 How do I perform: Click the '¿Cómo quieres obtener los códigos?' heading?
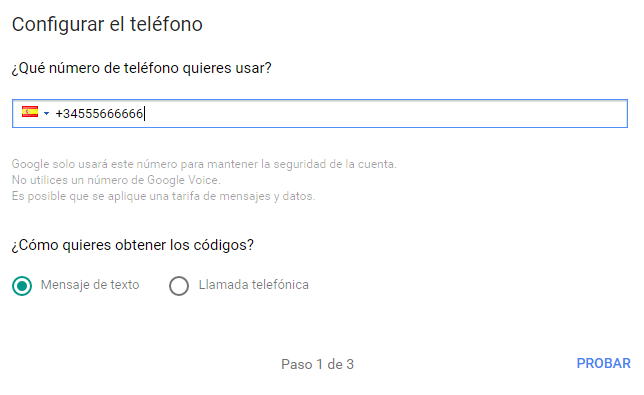pos(133,245)
